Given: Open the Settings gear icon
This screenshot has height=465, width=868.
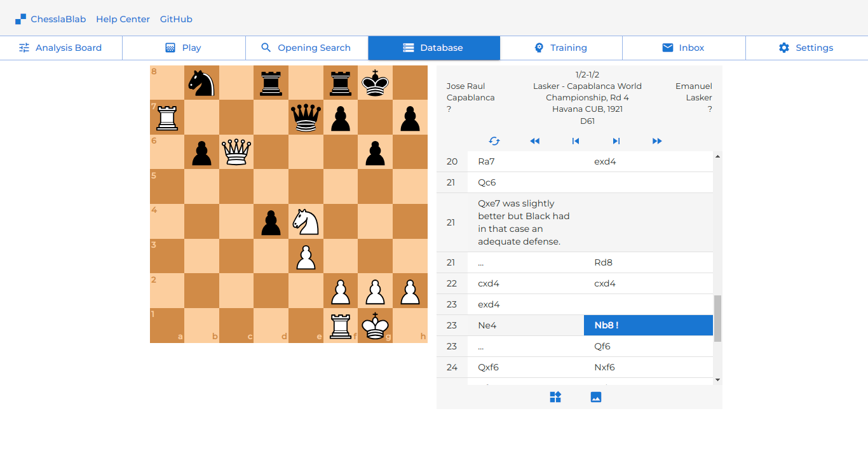Looking at the screenshot, I should coord(783,48).
